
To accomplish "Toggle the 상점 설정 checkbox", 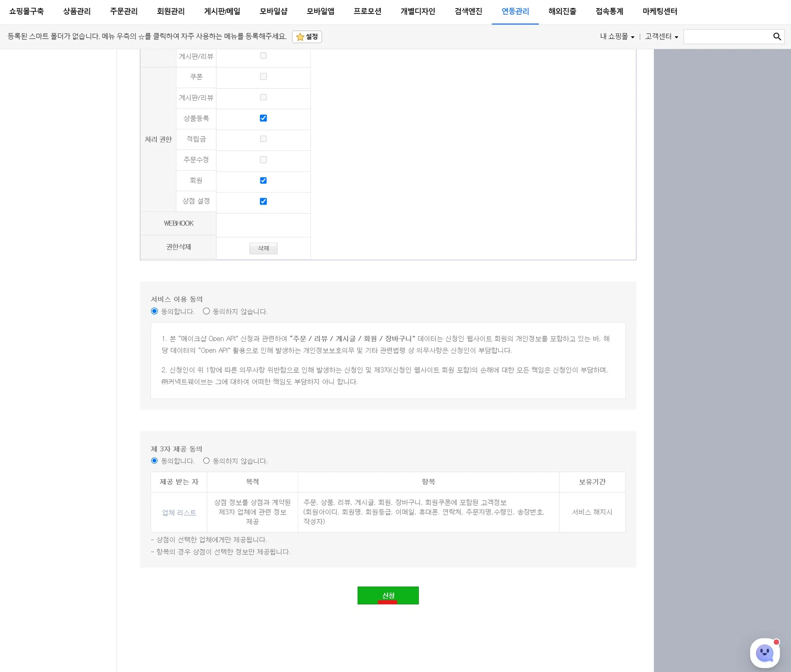I will 263,201.
